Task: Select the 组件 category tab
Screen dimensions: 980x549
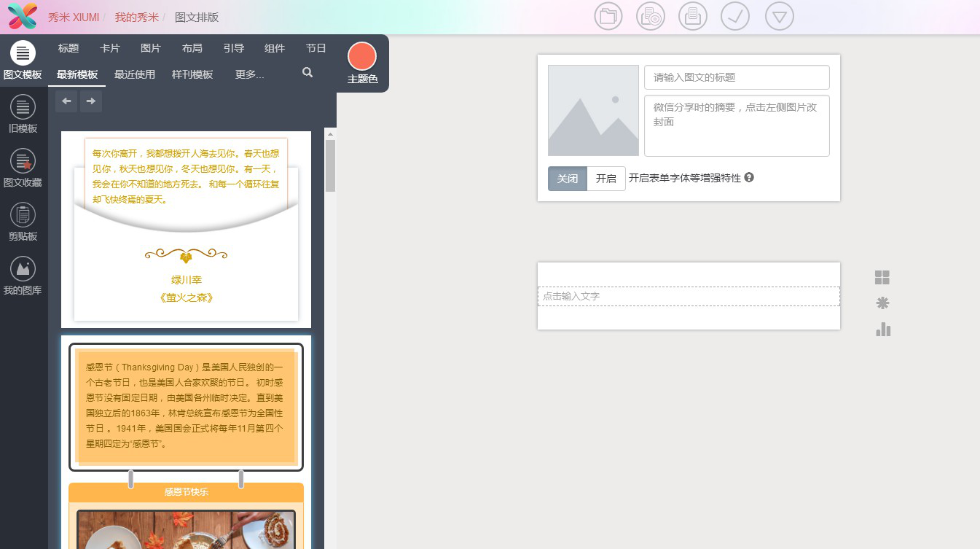Action: pyautogui.click(x=275, y=48)
